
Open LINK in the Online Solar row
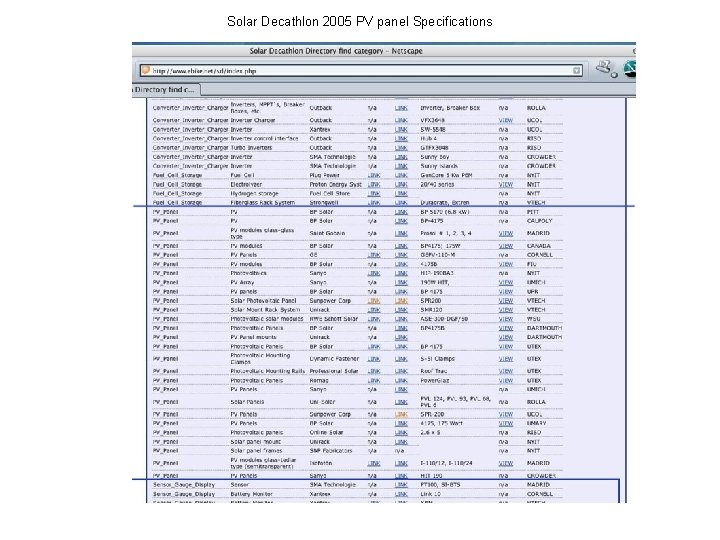click(401, 433)
